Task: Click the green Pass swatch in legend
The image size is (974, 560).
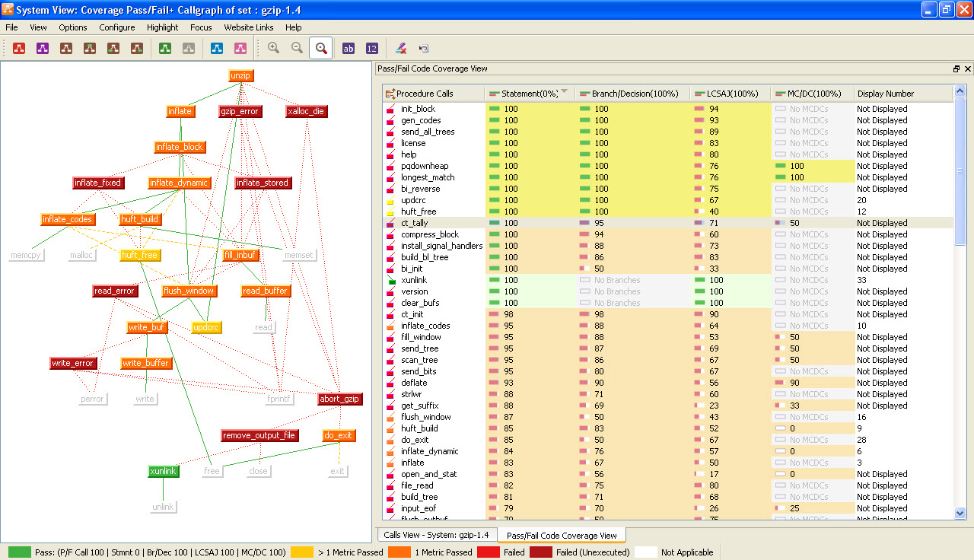Action: 20,552
